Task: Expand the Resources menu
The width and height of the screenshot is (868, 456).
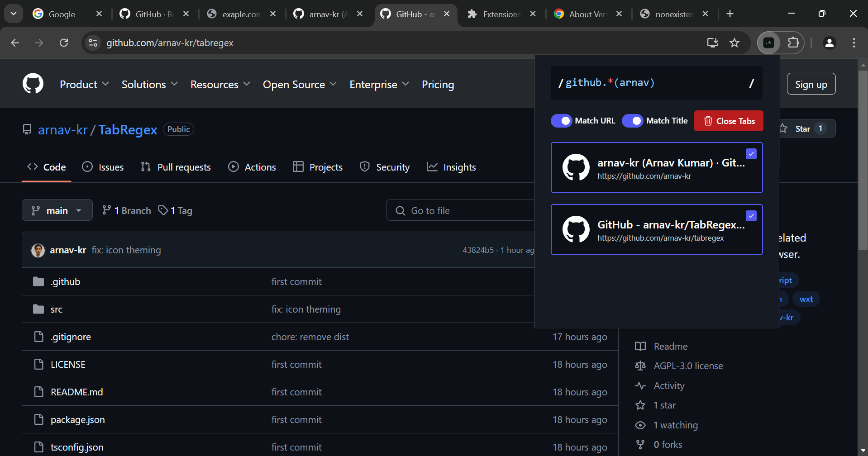Action: 220,85
